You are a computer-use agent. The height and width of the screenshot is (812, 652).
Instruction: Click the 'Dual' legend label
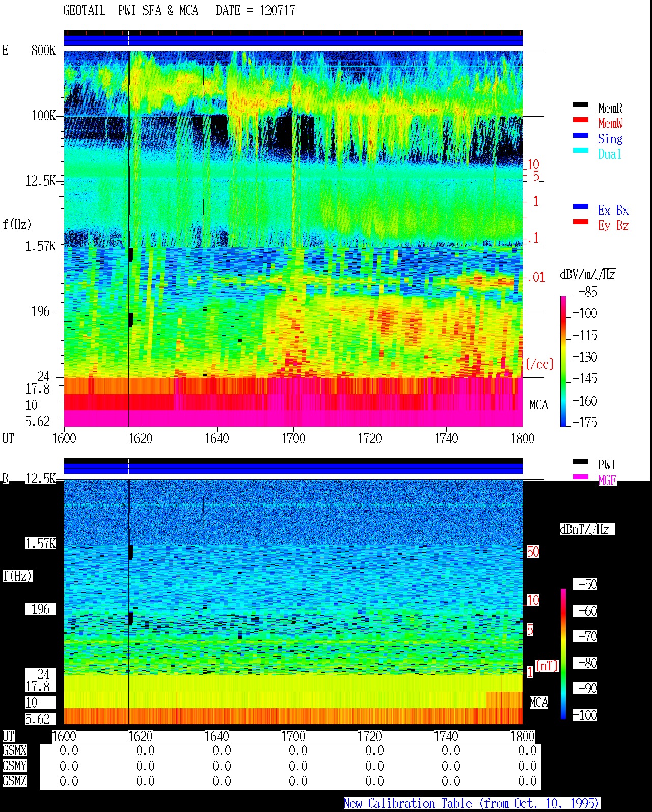[x=610, y=154]
